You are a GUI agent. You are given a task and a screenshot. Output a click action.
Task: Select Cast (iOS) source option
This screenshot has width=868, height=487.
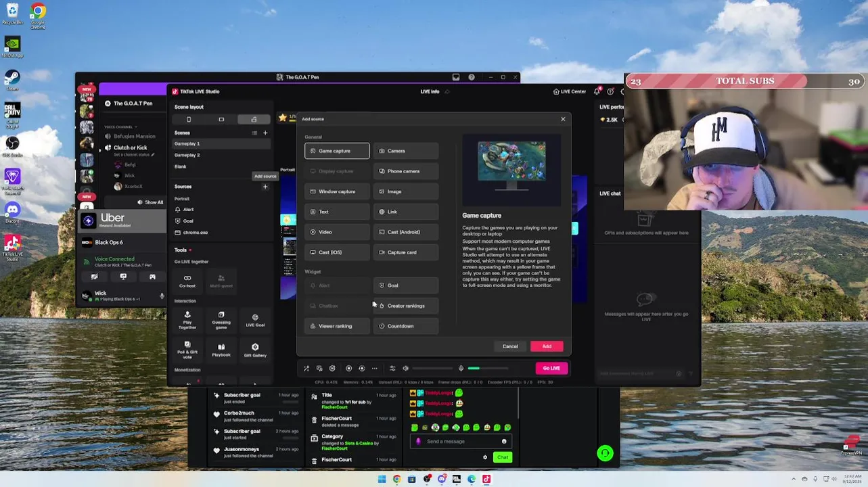pyautogui.click(x=337, y=252)
